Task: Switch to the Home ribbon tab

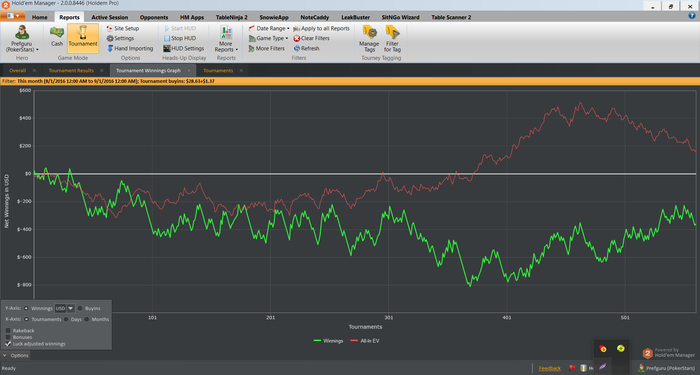Action: point(39,17)
